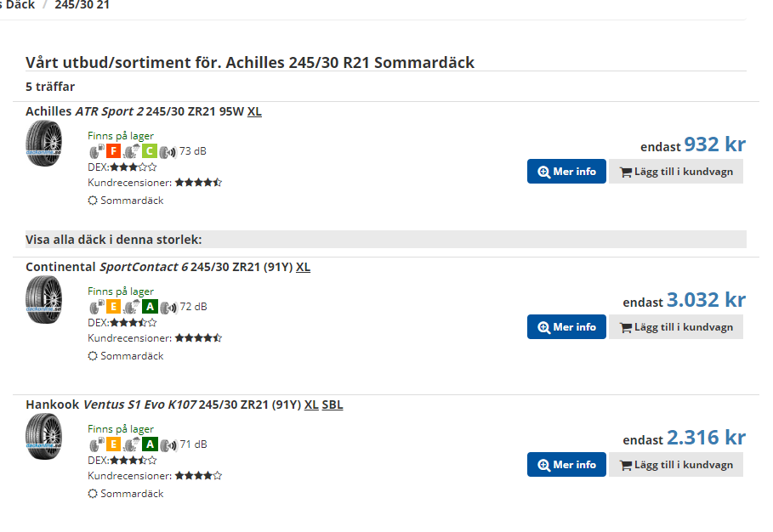This screenshot has width=773, height=532.
Task: Click the 245/30 21 breadcrumb item
Action: point(82,5)
